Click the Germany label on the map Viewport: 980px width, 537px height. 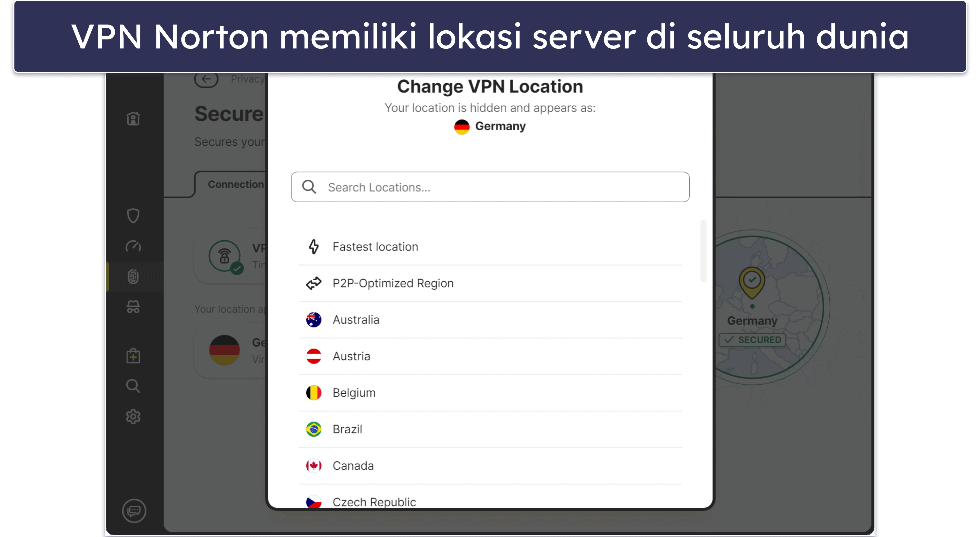coord(752,321)
